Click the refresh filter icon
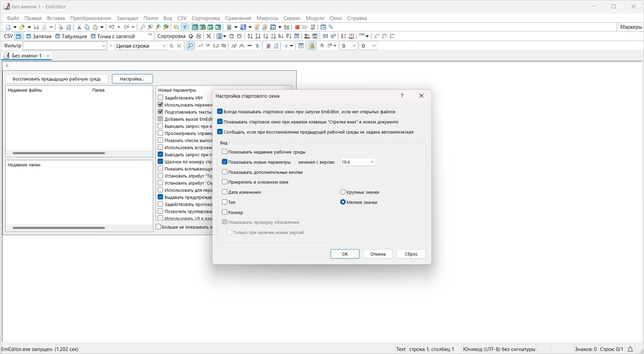Viewport: 644px width, 354px height. 172,46
